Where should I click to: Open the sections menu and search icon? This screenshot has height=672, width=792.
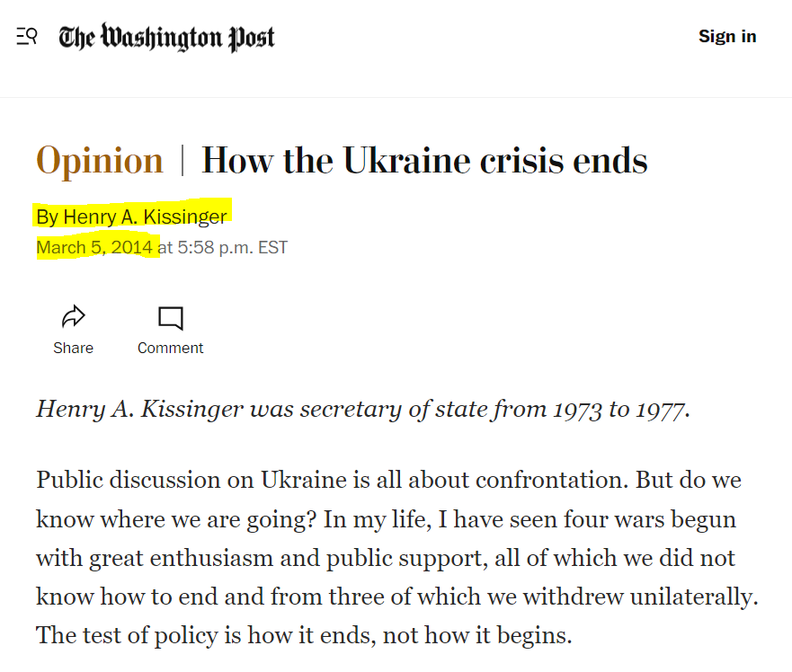(27, 37)
